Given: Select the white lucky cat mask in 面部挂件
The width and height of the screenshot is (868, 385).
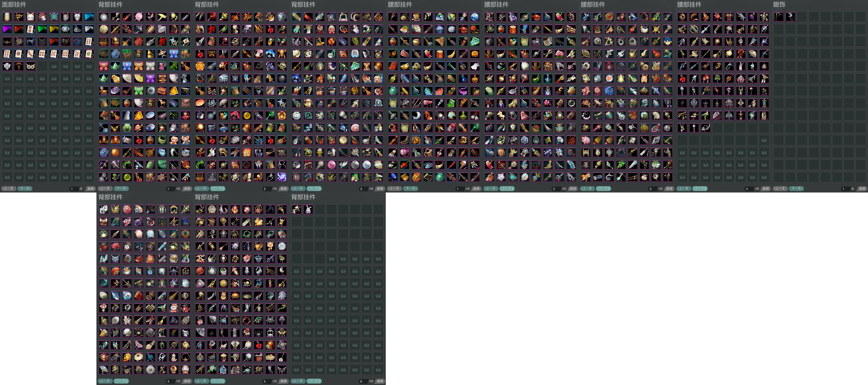Looking at the screenshot, I should click(30, 17).
